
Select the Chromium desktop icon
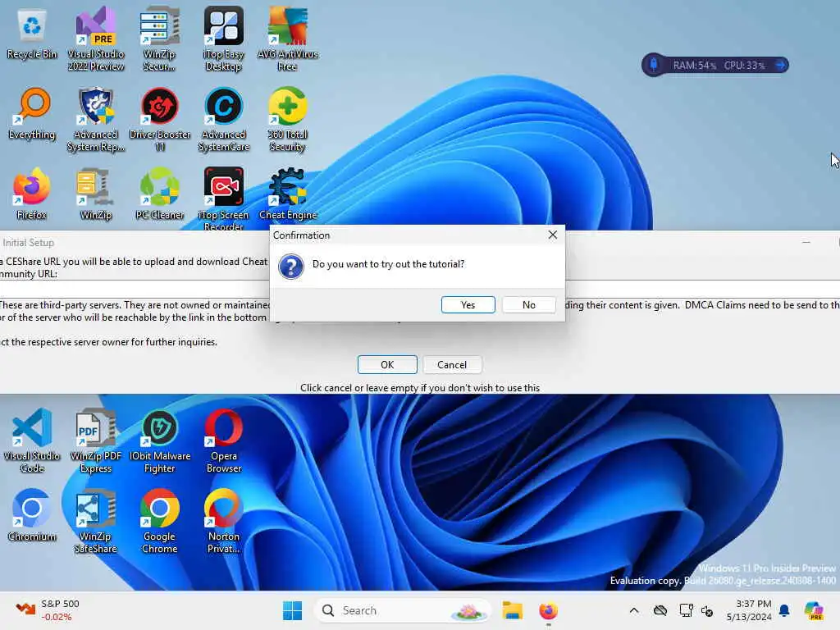(x=32, y=517)
